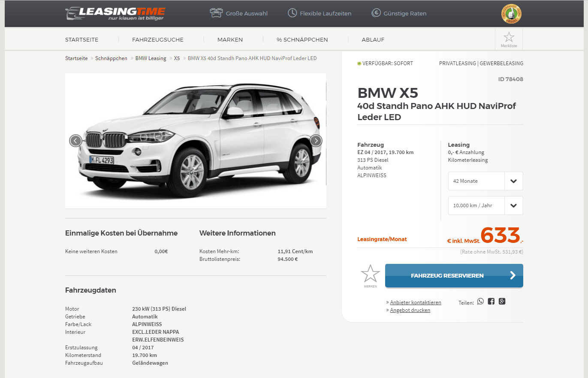Viewport: 588px width, 378px height.
Task: Share the offer on Facebook
Action: click(x=491, y=301)
